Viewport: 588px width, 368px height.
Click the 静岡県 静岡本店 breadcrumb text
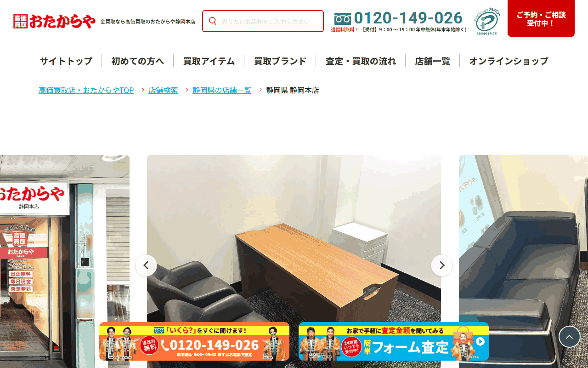tap(293, 90)
